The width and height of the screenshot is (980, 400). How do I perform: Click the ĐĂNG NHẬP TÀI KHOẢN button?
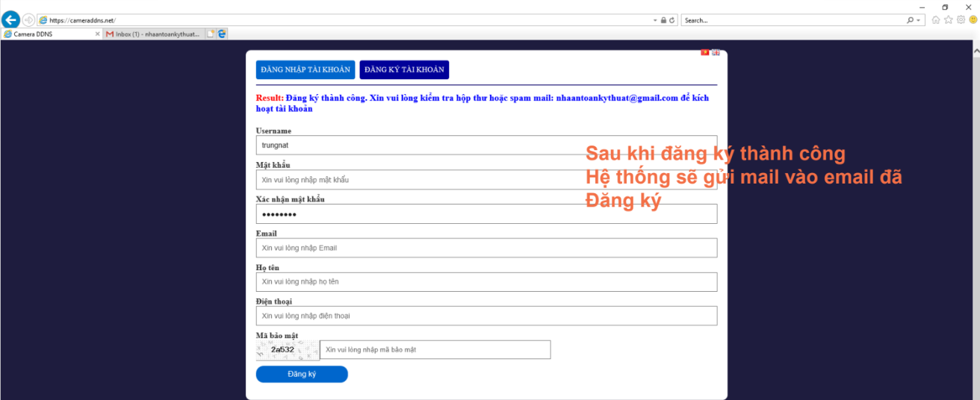[306, 69]
